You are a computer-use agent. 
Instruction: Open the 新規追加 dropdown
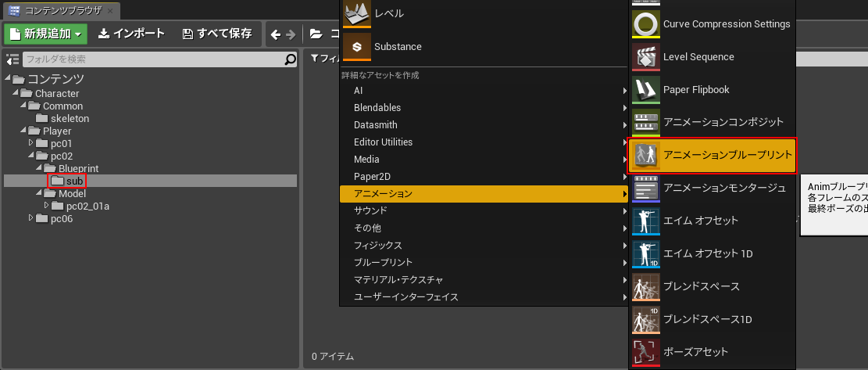45,34
